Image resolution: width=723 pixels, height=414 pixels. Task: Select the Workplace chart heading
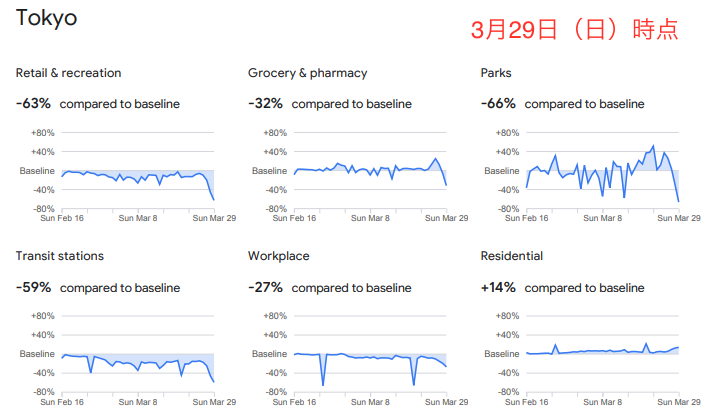(x=279, y=256)
